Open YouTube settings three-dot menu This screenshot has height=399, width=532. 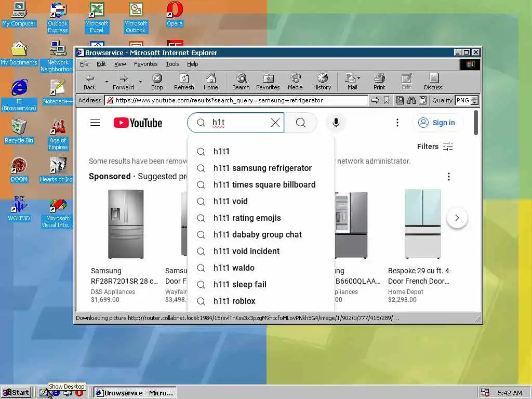point(397,123)
